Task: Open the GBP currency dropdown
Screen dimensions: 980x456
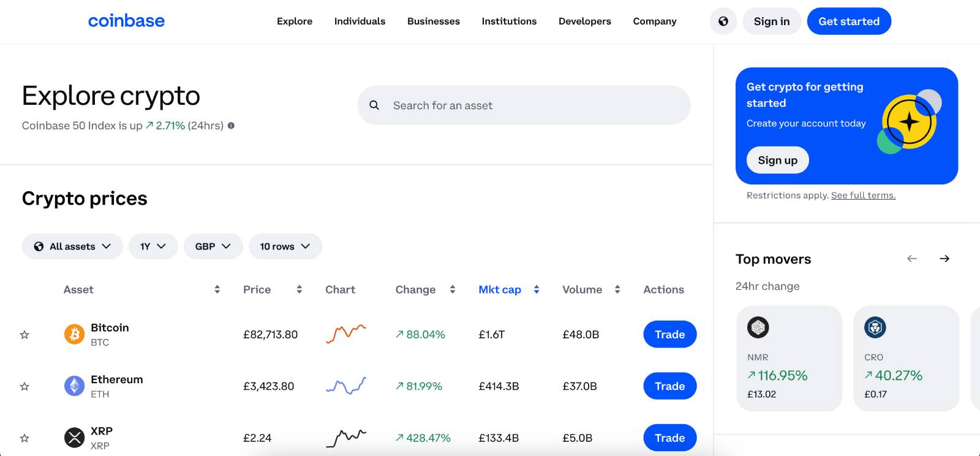Action: click(x=213, y=246)
